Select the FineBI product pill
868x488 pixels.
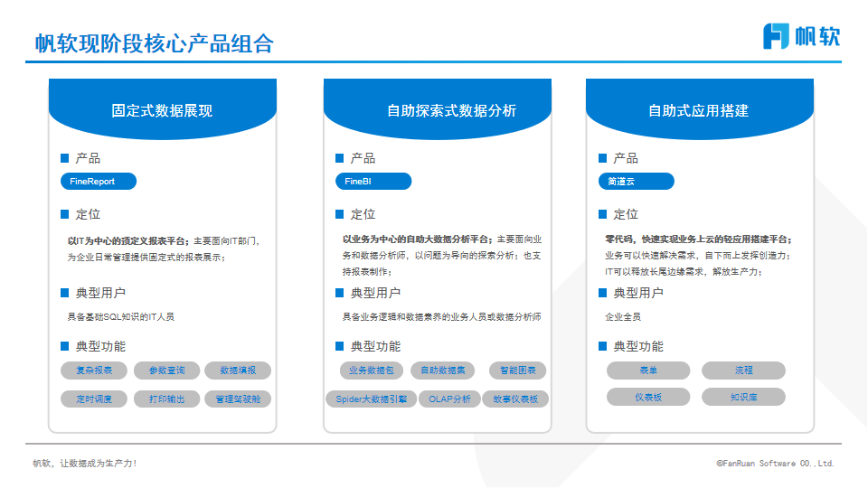pyautogui.click(x=373, y=182)
